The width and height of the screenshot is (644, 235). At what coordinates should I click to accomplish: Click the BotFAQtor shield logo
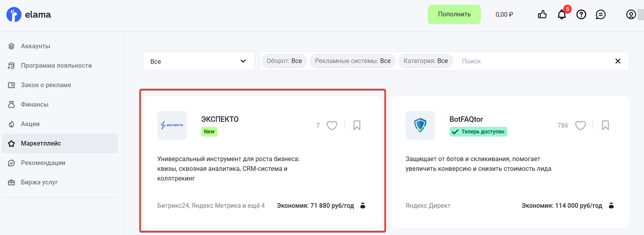[420, 125]
